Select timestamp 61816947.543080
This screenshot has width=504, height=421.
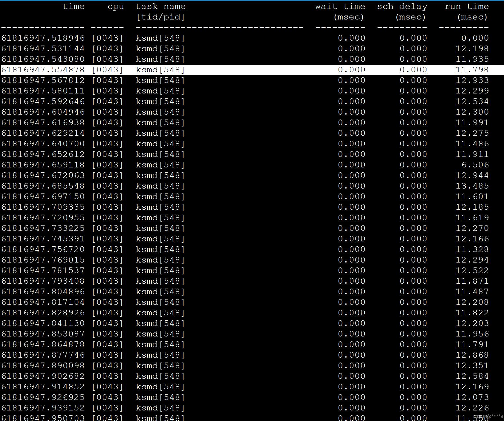pos(43,59)
